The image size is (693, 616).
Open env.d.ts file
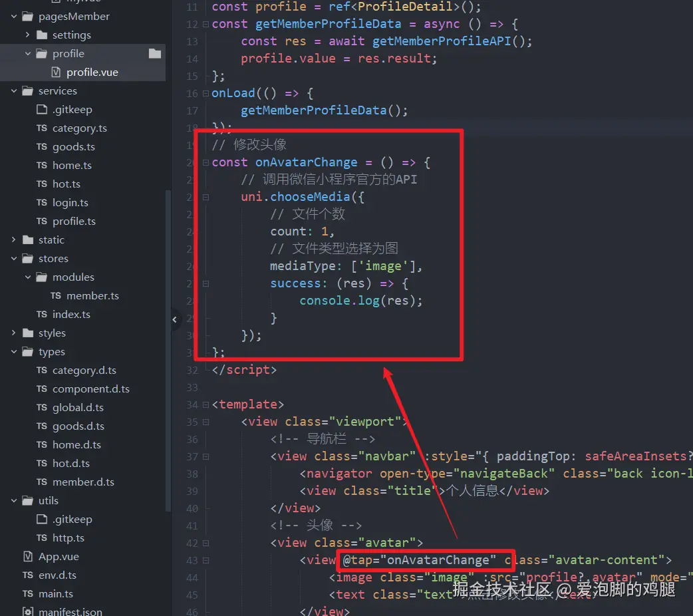click(x=57, y=575)
